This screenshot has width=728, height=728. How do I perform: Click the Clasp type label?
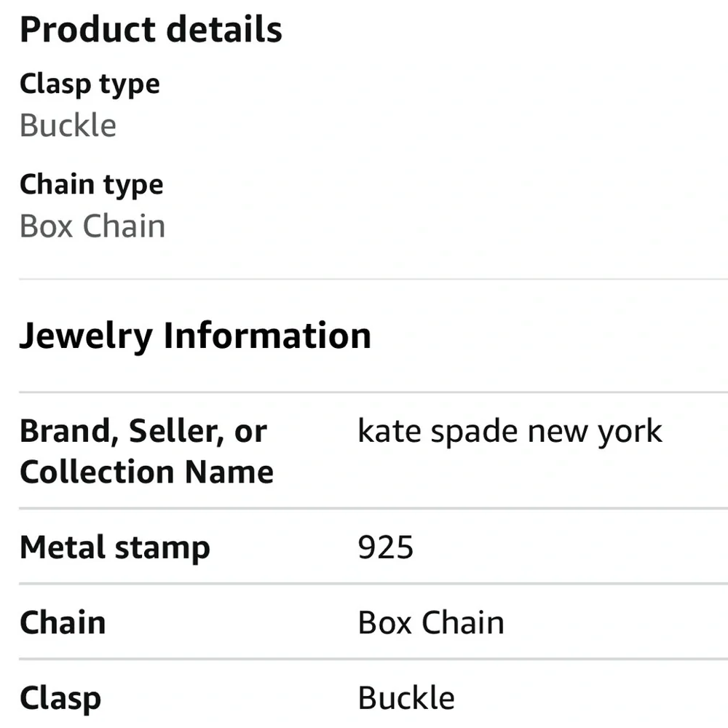tap(90, 84)
